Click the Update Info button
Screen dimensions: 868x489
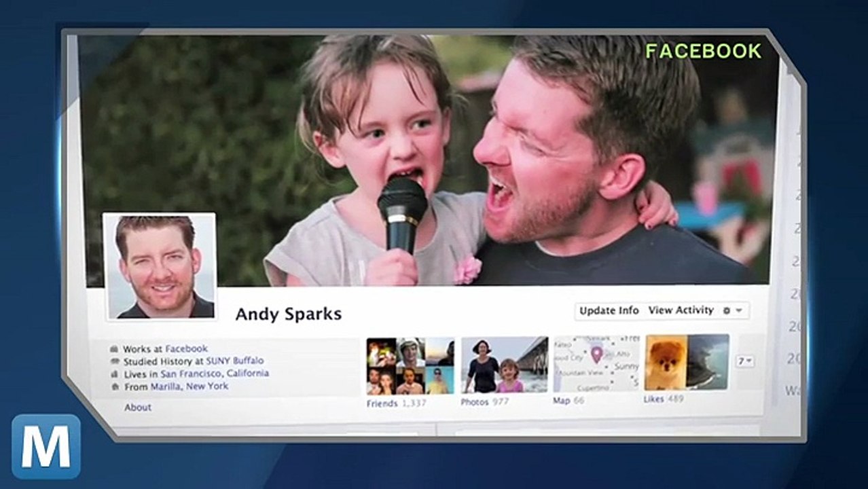pyautogui.click(x=609, y=310)
